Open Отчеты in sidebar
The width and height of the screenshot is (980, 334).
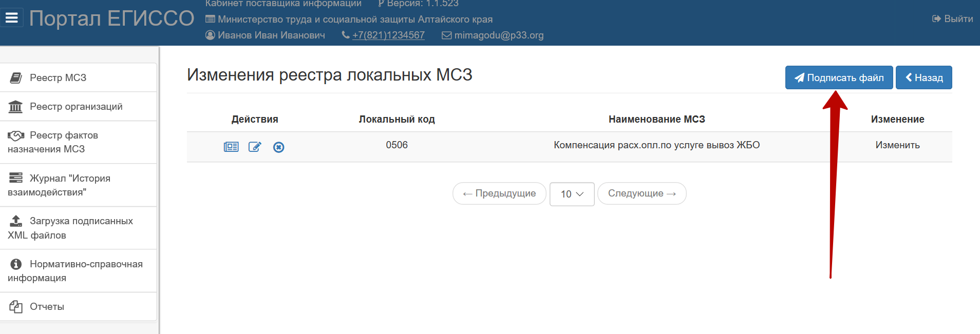(x=78, y=307)
